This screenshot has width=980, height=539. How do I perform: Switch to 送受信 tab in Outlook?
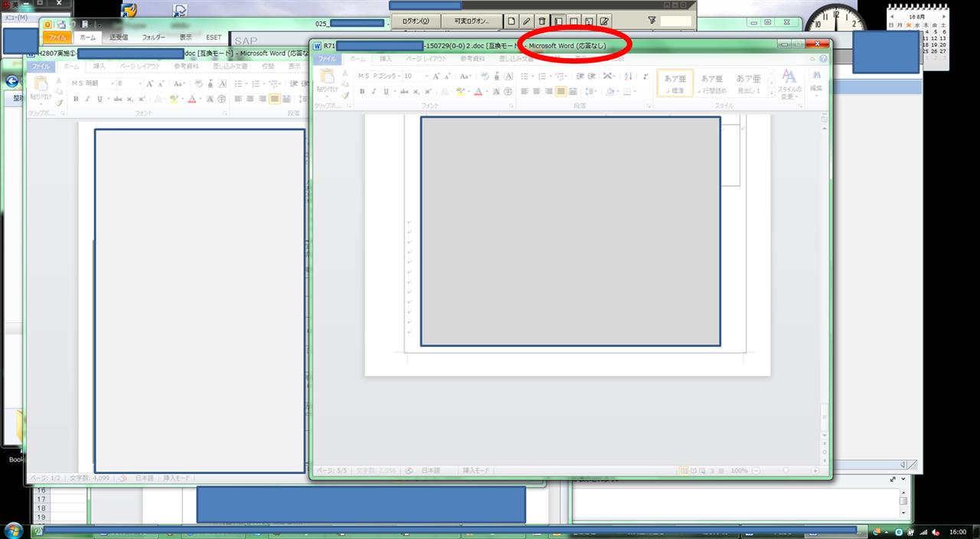119,37
